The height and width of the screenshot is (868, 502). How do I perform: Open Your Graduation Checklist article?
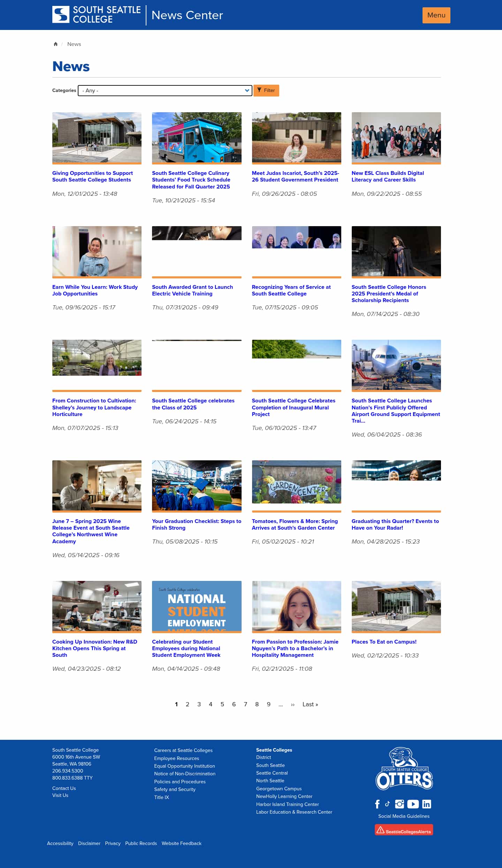tap(197, 524)
